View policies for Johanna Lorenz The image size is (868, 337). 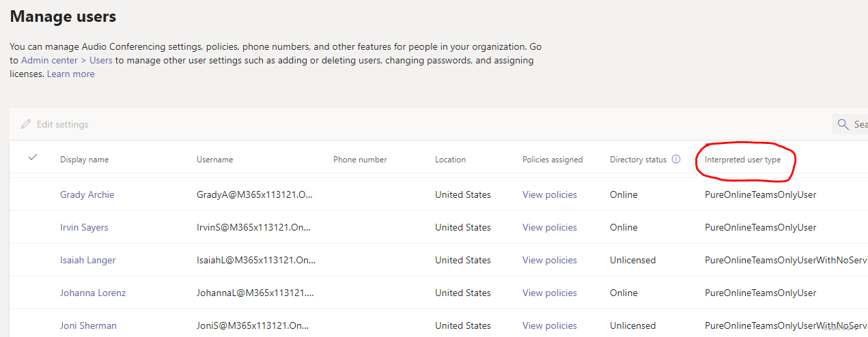pos(549,293)
